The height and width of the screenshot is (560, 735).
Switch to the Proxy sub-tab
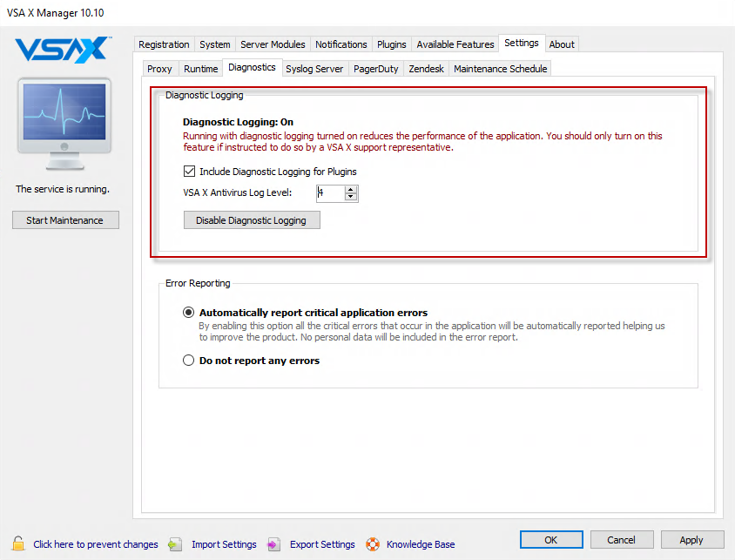[160, 69]
